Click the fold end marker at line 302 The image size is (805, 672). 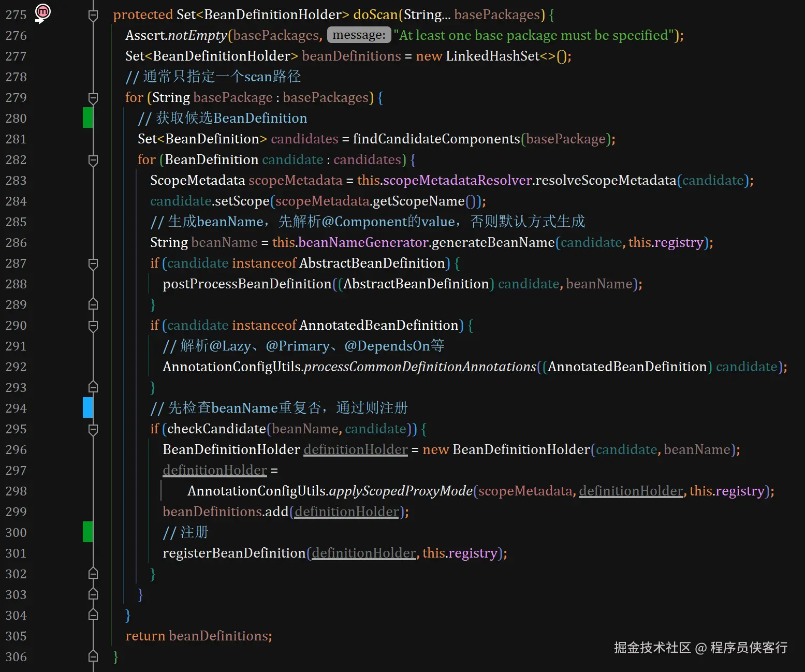pyautogui.click(x=93, y=573)
